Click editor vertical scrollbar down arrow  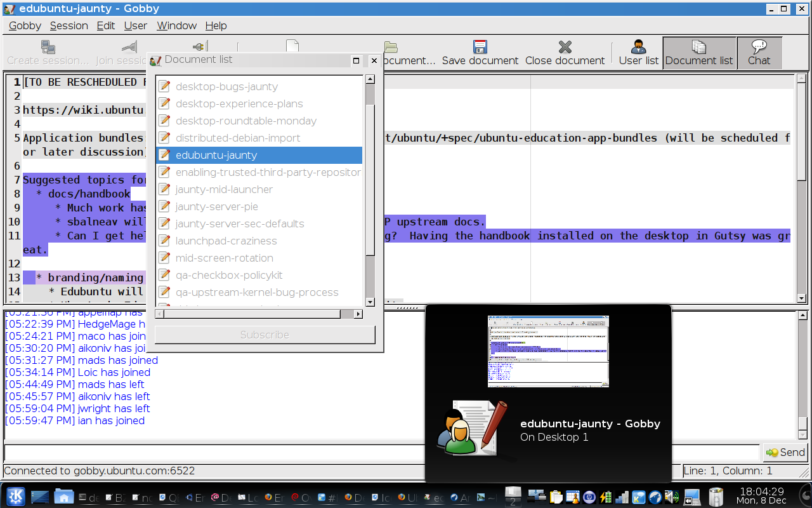coord(802,298)
